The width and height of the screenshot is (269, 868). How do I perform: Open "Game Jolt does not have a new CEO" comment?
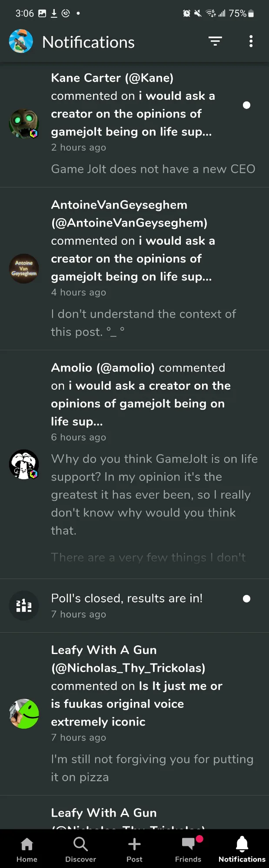point(153,169)
